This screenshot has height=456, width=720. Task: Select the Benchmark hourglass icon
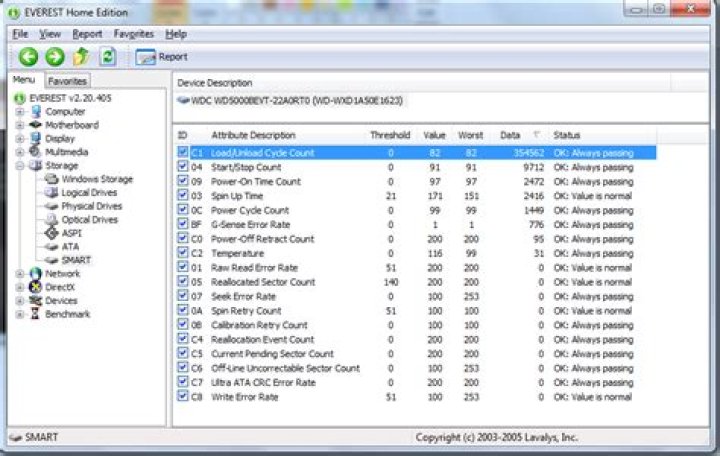[35, 314]
